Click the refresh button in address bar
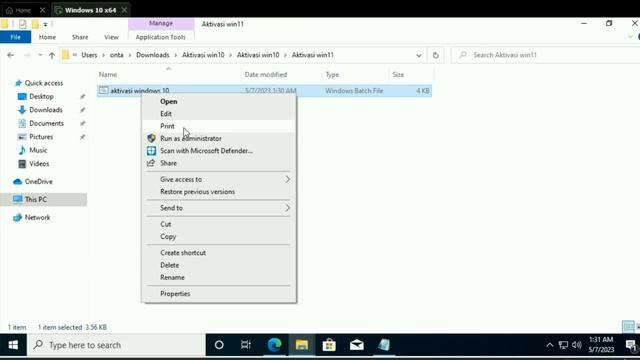640x360 pixels. coord(436,55)
